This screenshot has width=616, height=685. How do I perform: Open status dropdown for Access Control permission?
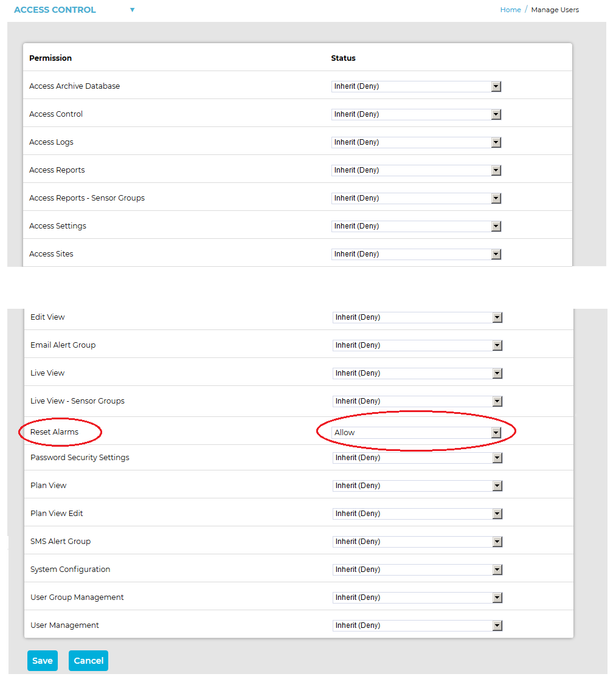(416, 114)
